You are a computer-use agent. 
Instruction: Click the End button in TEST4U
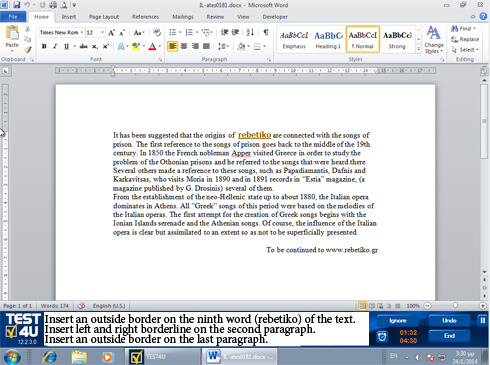449,336
